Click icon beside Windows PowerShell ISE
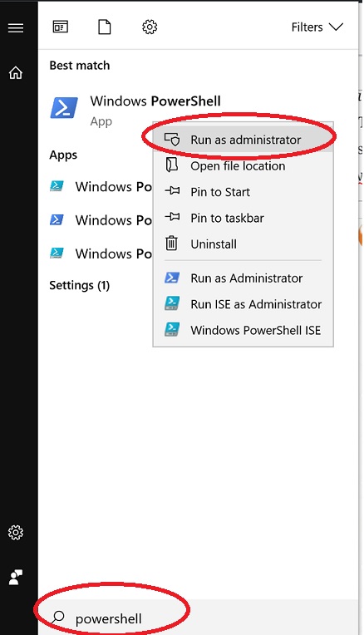 [172, 330]
